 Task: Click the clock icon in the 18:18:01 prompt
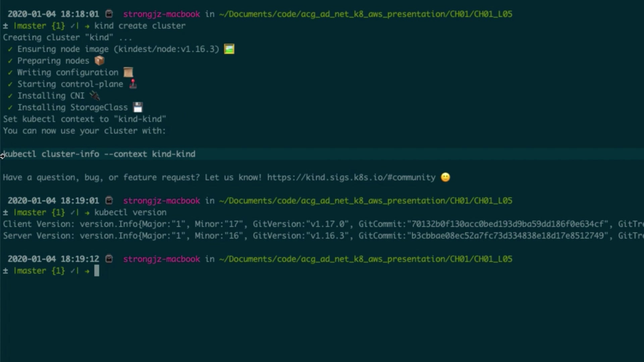109,14
